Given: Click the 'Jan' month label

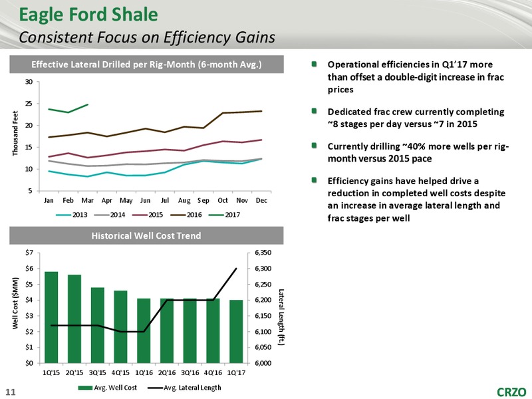Looking at the screenshot, I should pyautogui.click(x=49, y=201).
